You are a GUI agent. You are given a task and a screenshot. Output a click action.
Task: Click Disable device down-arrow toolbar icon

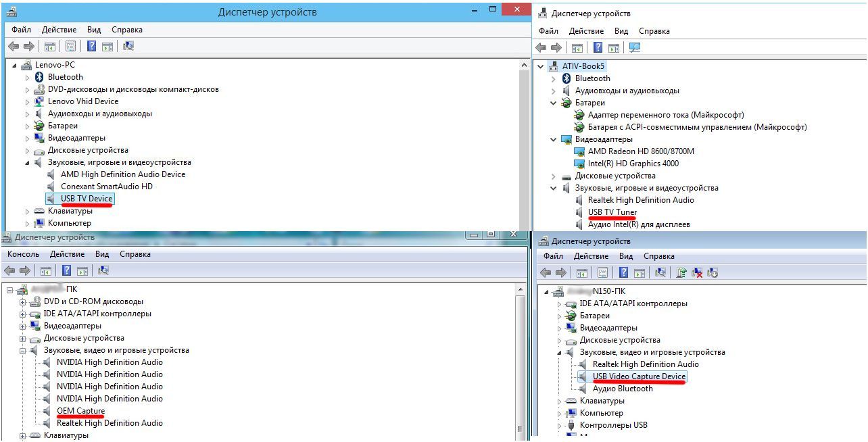pos(713,272)
